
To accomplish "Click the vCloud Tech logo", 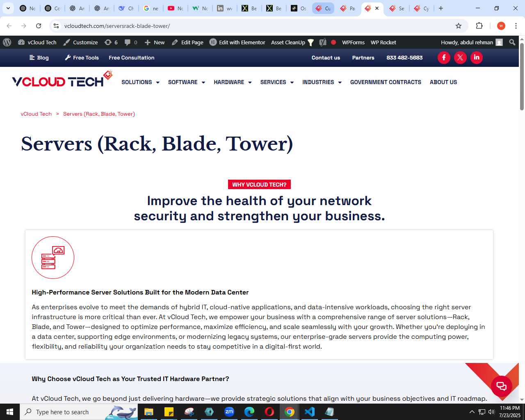I will 62,80.
